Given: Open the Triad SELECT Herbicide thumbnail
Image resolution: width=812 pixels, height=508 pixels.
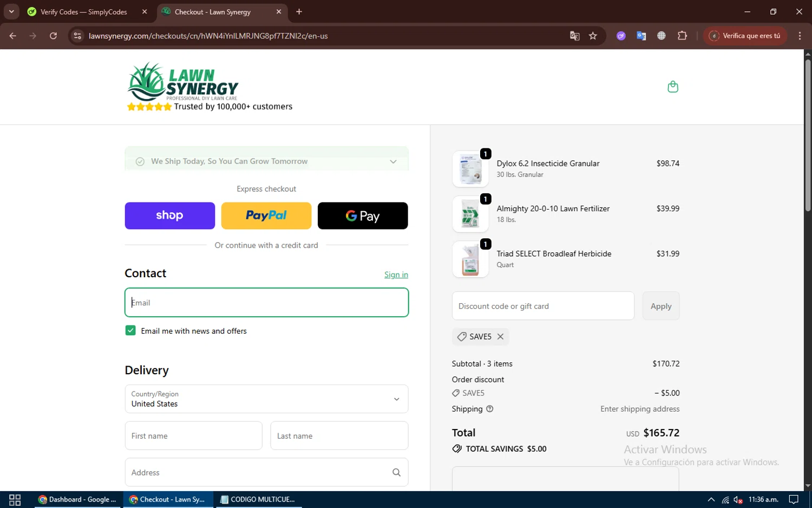Looking at the screenshot, I should (470, 259).
